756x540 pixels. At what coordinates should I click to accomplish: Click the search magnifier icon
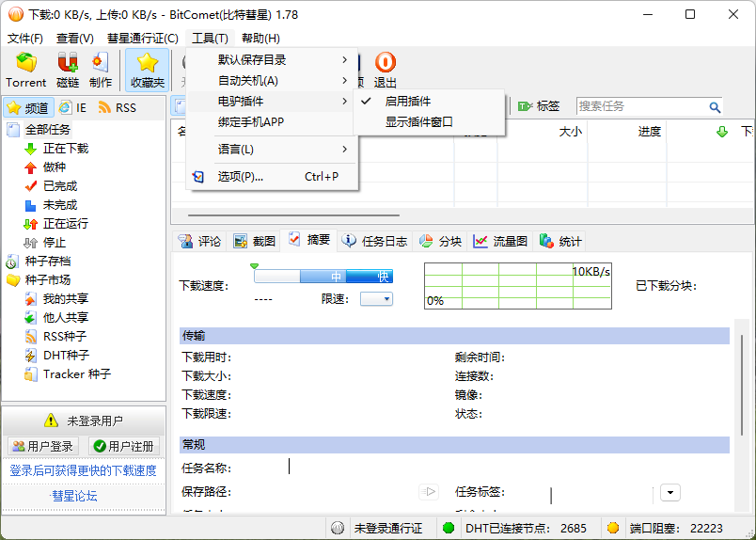coord(715,107)
